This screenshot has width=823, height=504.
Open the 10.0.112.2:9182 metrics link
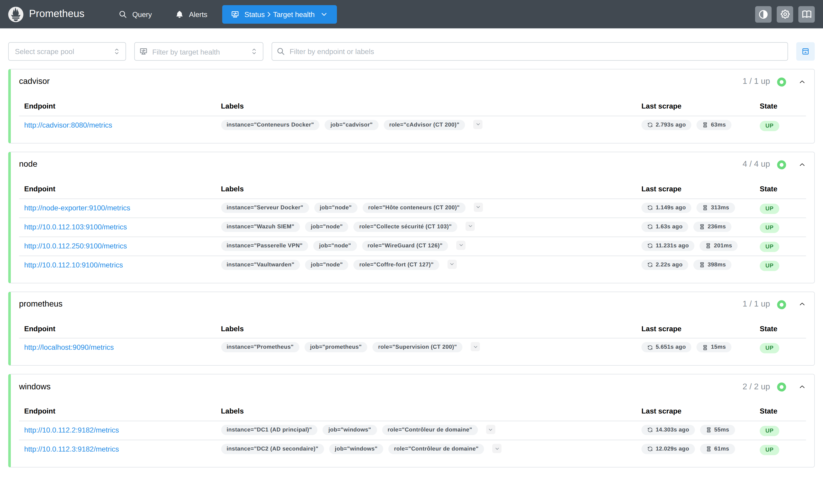(71, 430)
